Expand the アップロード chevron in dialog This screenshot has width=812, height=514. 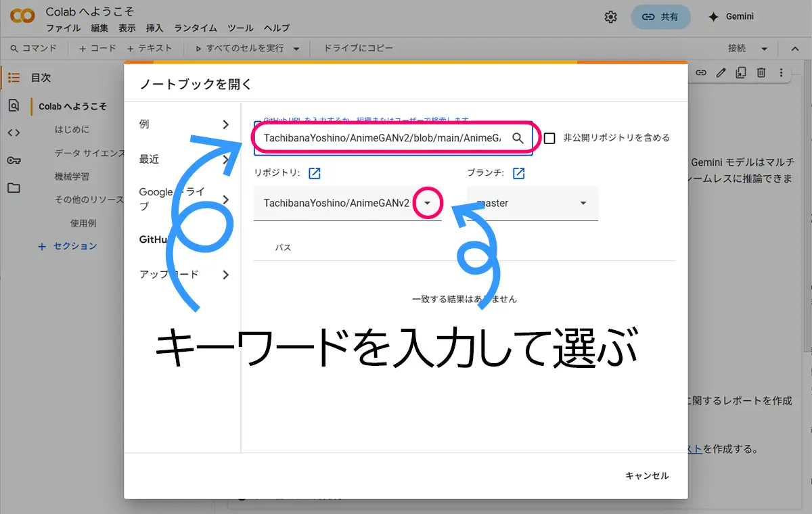point(226,275)
